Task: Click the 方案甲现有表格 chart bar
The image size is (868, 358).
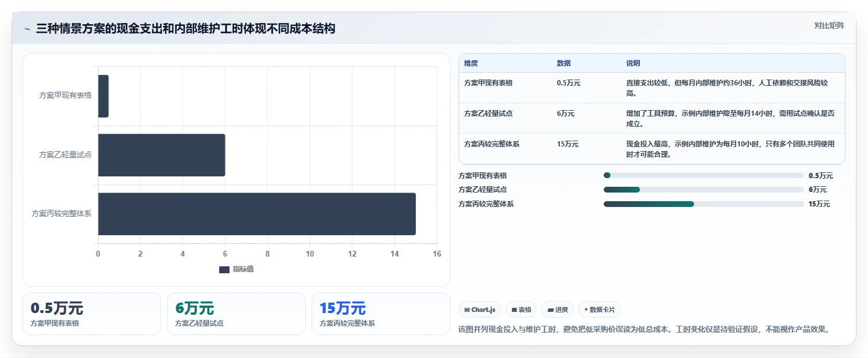Action: pyautogui.click(x=103, y=96)
